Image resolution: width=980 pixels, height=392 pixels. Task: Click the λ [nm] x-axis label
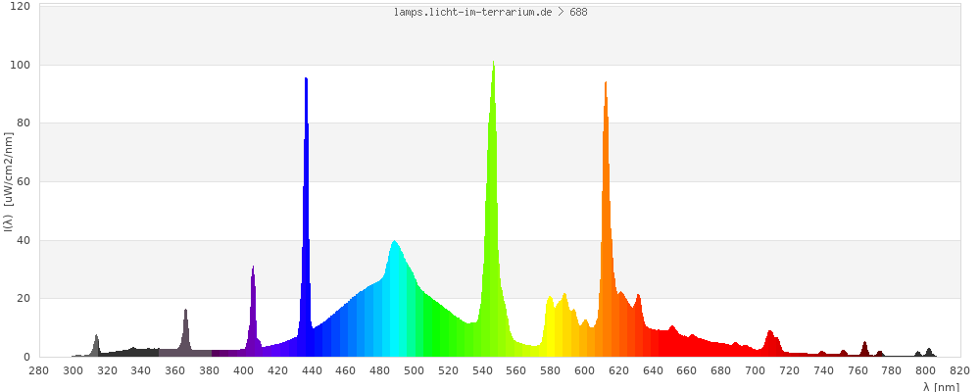941,386
